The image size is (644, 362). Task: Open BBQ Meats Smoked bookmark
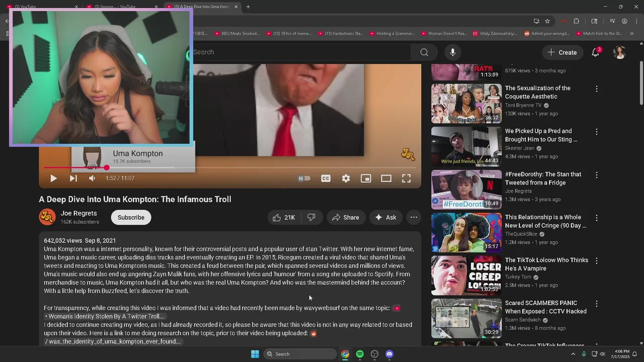tap(236, 34)
